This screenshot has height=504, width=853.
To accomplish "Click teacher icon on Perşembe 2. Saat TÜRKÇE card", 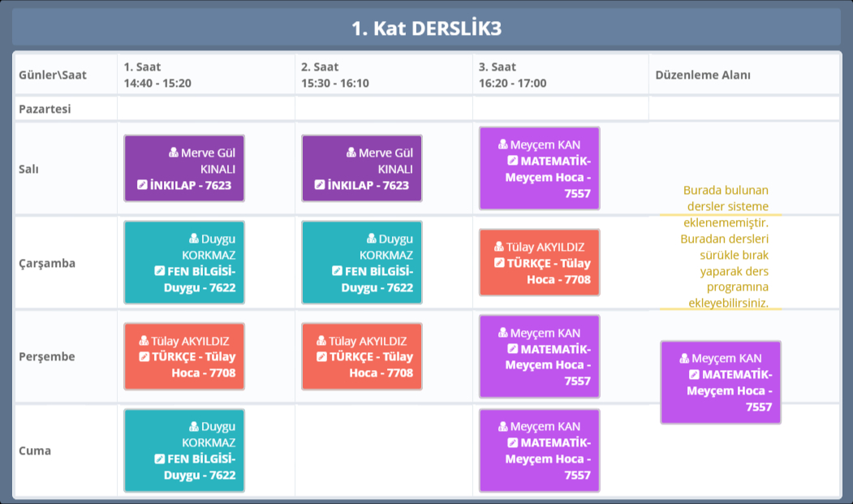I will tap(321, 341).
